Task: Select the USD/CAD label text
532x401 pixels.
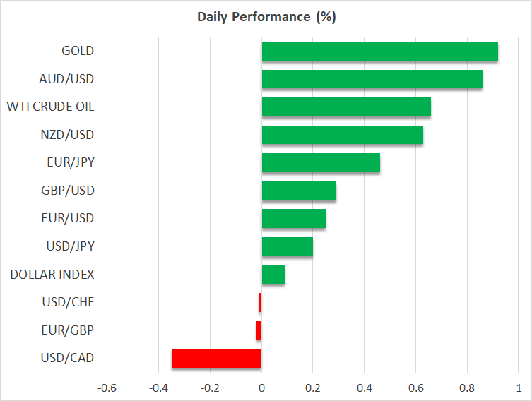Action: pyautogui.click(x=69, y=358)
